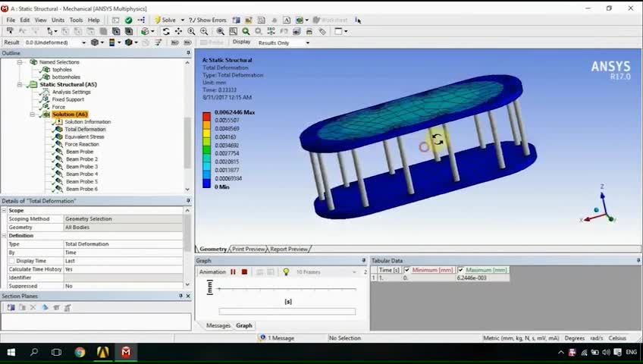Open the edges display cube icon
643x364 pixels.
click(129, 42)
